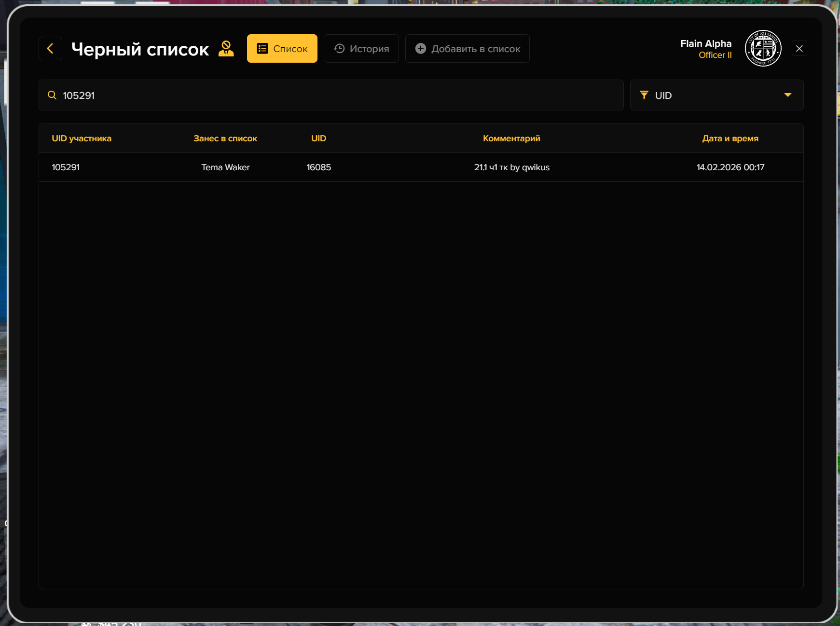Click the plus circle icon
Image resolution: width=840 pixels, height=626 pixels.
(x=421, y=48)
